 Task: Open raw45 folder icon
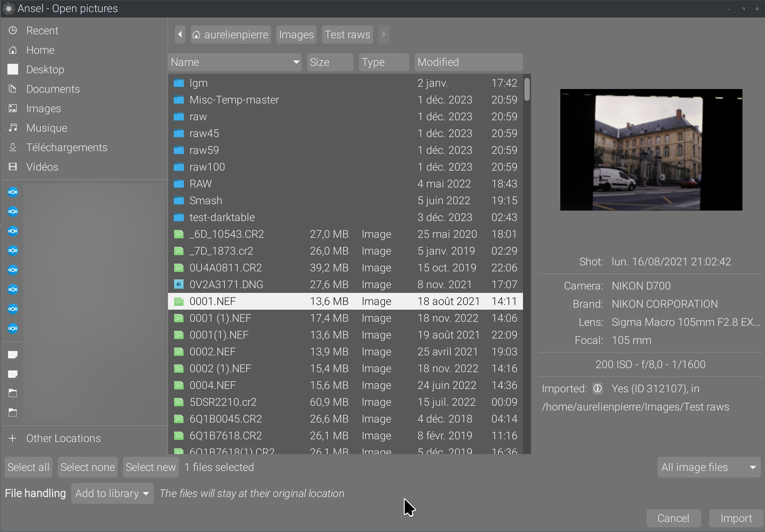point(179,133)
